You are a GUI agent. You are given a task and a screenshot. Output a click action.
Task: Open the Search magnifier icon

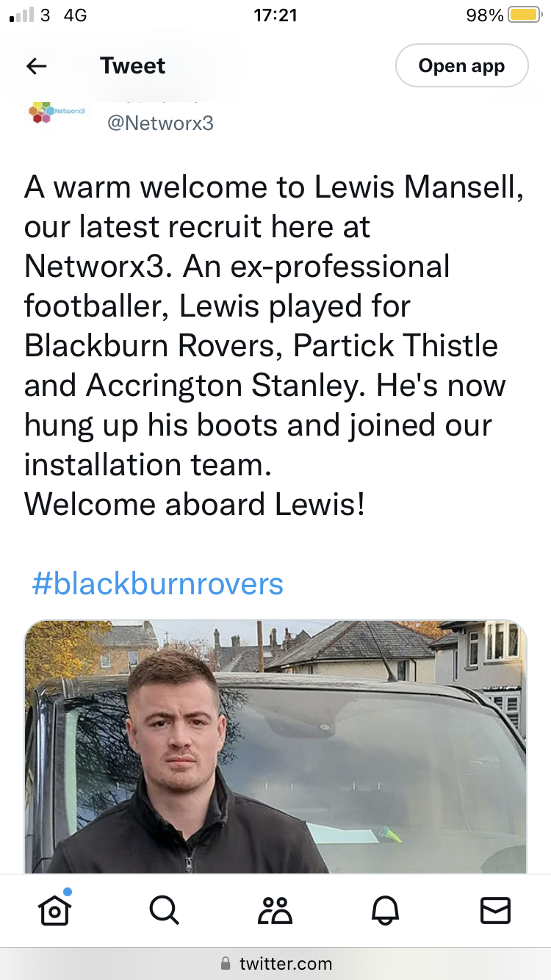[164, 911]
